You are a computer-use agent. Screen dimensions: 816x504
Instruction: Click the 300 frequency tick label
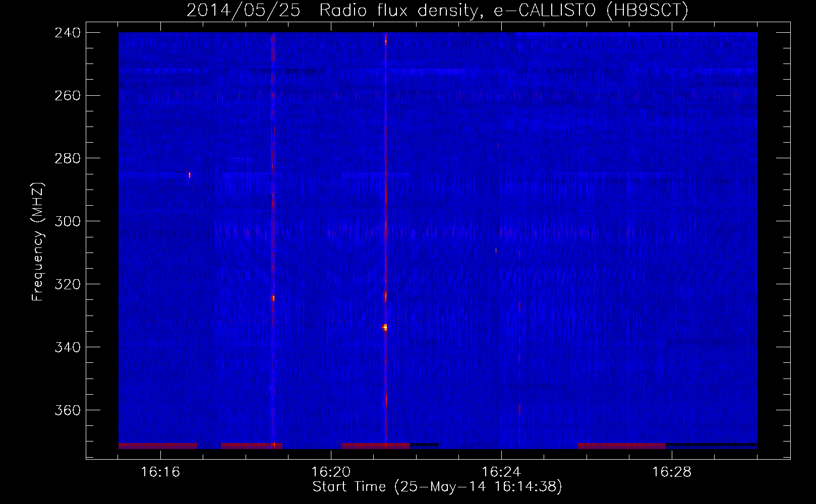pyautogui.click(x=68, y=221)
